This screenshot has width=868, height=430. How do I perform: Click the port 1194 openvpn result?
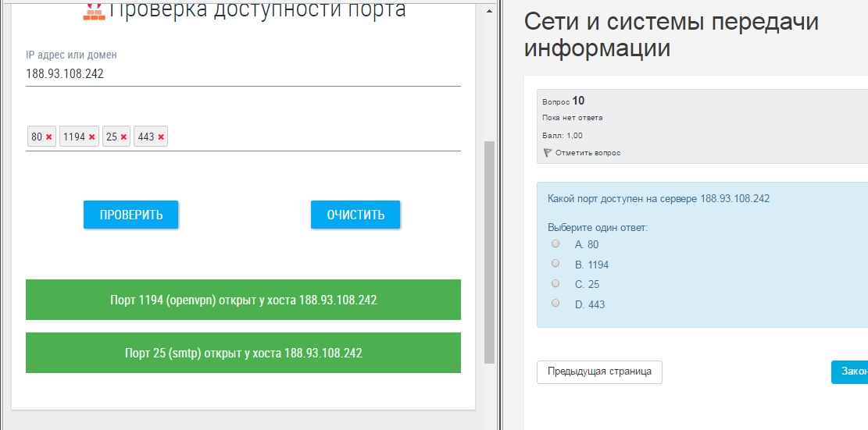point(243,300)
